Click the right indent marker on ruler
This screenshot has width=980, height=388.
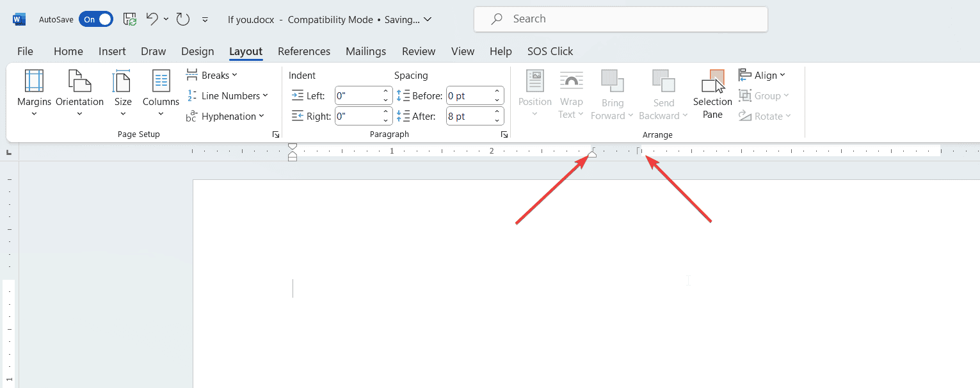pyautogui.click(x=593, y=154)
